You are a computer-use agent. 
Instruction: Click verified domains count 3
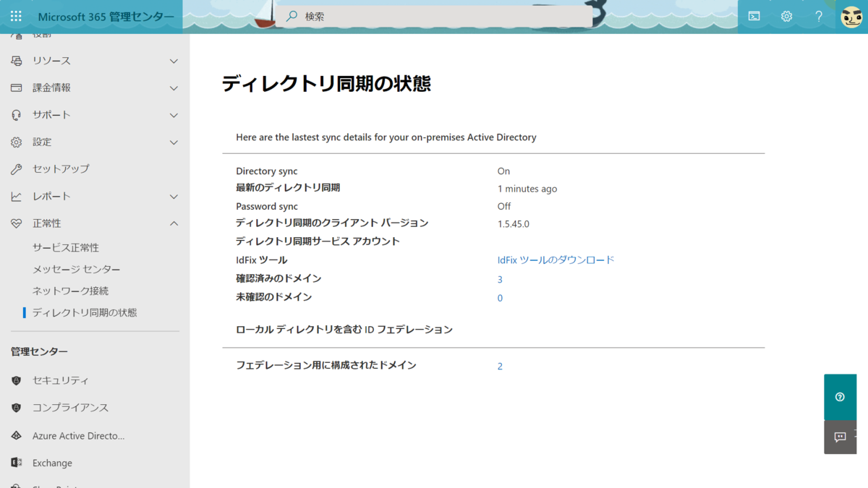pyautogui.click(x=500, y=279)
